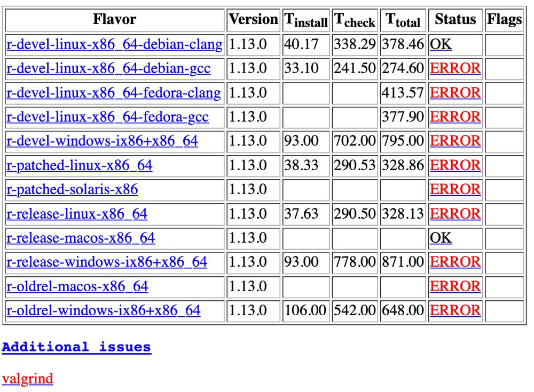Click the Version column header
Image resolution: width=534 pixels, height=392 pixels.
(253, 19)
